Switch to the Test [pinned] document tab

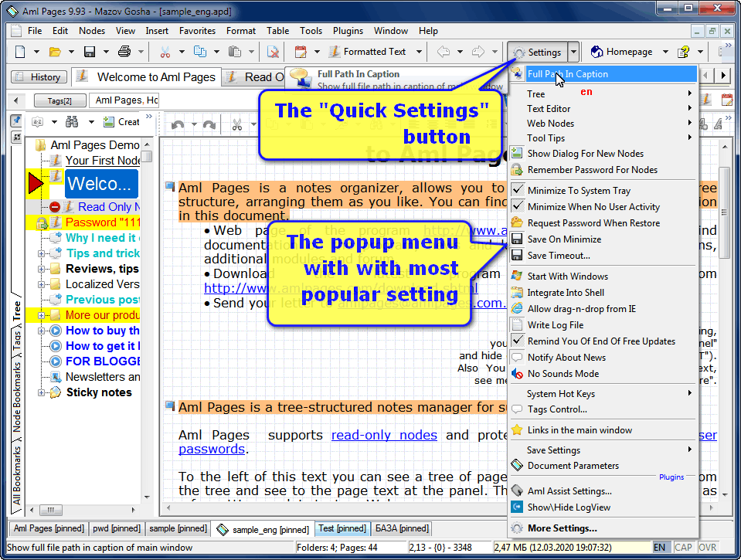pos(342,528)
